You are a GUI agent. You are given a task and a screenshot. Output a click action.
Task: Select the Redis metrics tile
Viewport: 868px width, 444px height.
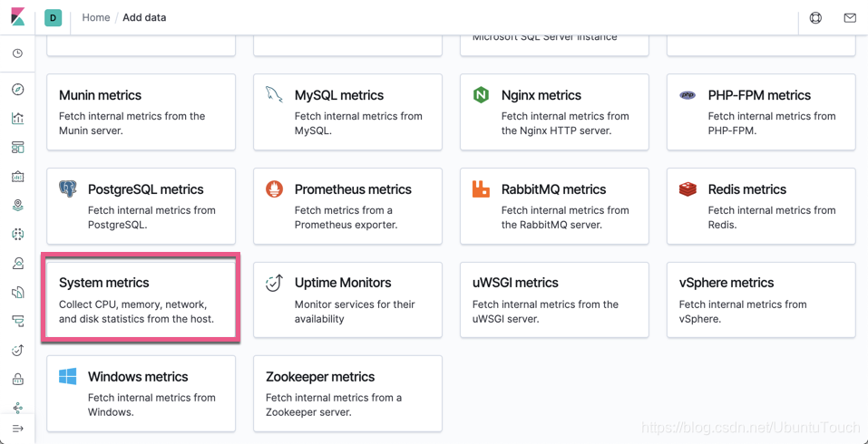(760, 206)
